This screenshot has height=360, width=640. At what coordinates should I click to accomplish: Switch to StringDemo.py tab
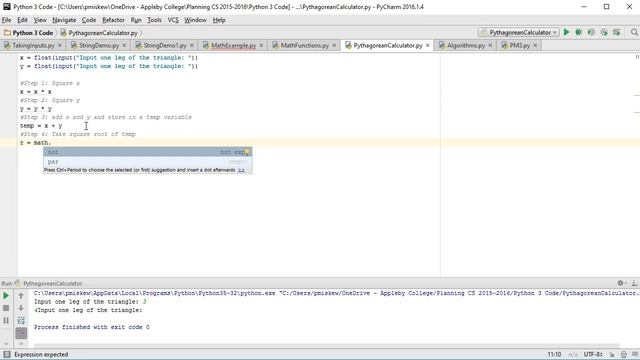tap(99, 45)
